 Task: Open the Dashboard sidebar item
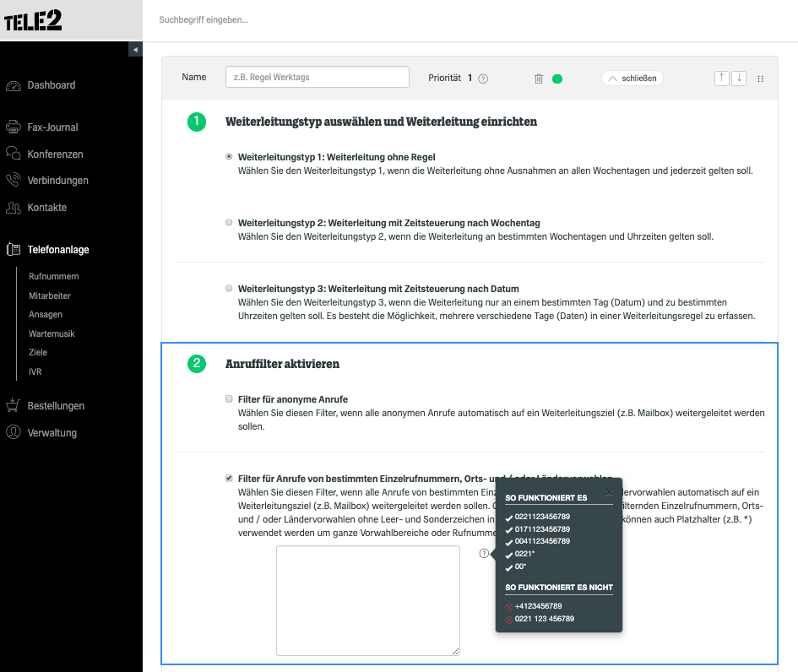[41, 85]
